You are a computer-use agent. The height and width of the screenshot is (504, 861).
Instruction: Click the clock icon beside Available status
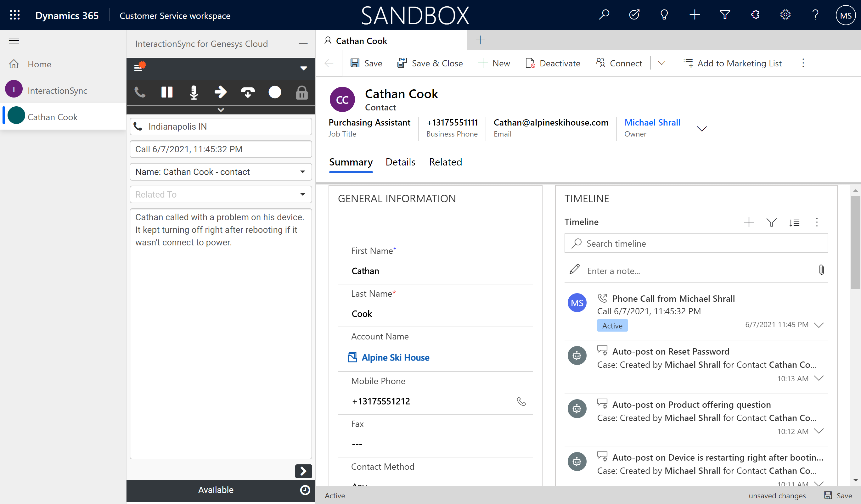click(x=305, y=490)
